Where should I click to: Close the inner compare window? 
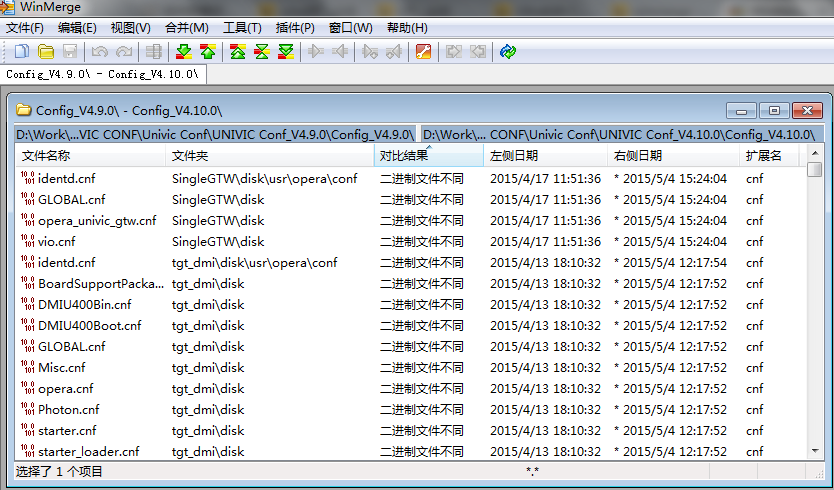point(807,111)
